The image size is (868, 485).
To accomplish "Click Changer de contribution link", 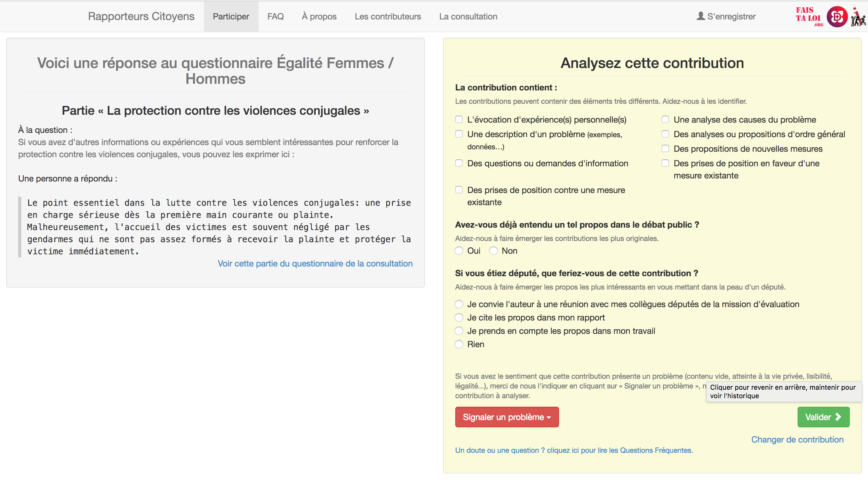I will [x=797, y=439].
